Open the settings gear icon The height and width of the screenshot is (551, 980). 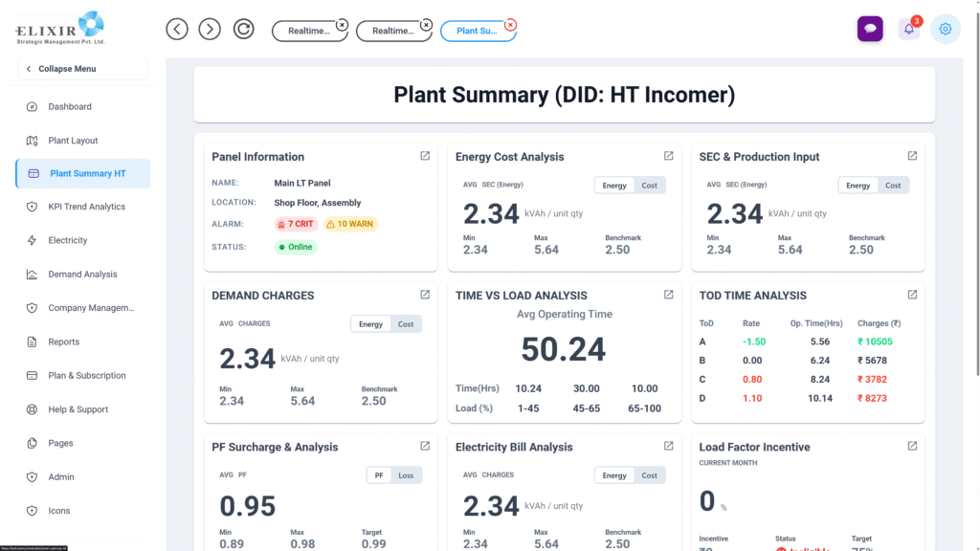click(x=945, y=29)
